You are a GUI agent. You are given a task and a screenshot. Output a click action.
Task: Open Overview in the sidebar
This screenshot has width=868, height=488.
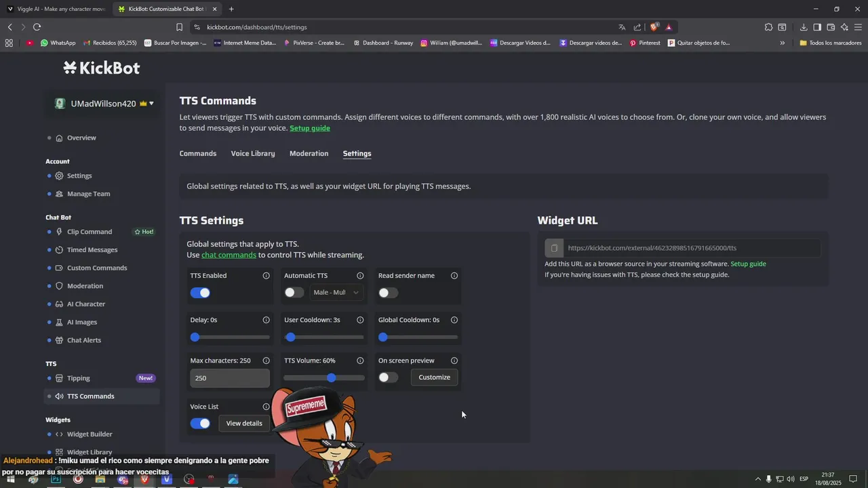(x=81, y=138)
